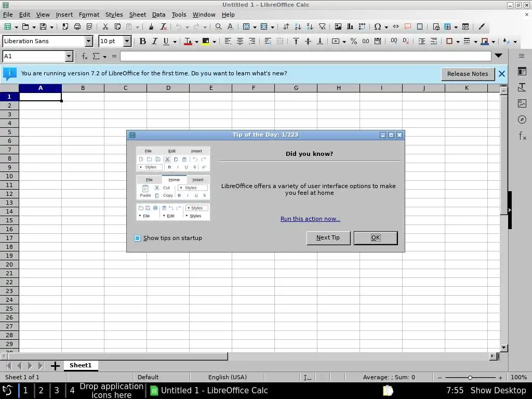Select the Sheet1 tab
Image resolution: width=532 pixels, height=399 pixels.
[x=81, y=365]
